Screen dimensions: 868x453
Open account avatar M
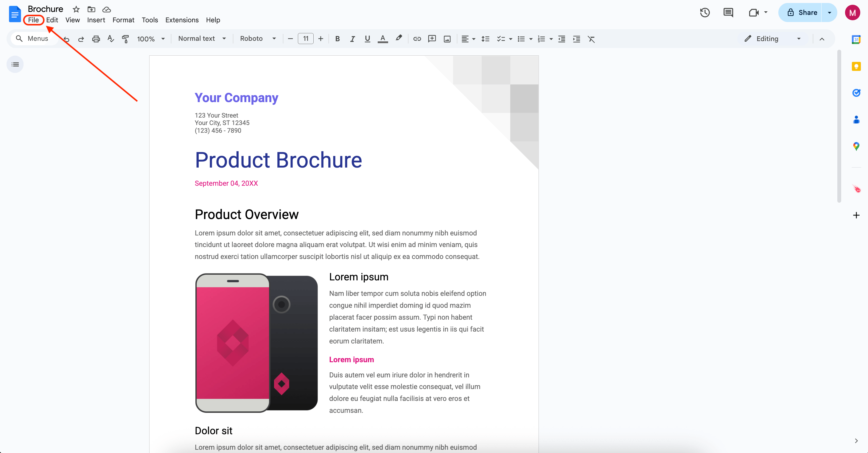(x=852, y=13)
